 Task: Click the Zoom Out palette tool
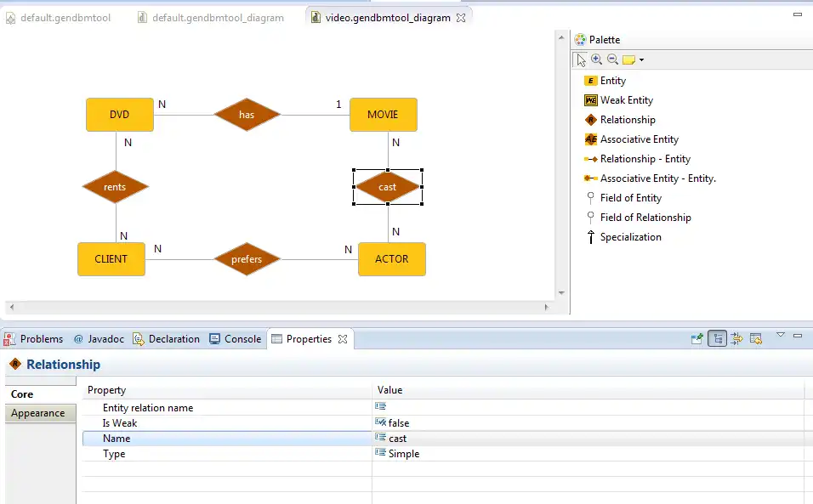coord(613,59)
